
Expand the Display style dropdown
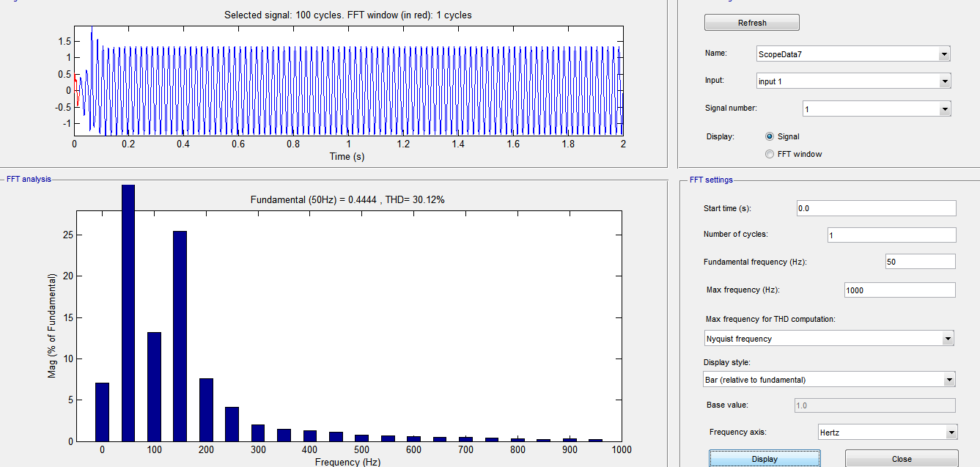pos(828,380)
